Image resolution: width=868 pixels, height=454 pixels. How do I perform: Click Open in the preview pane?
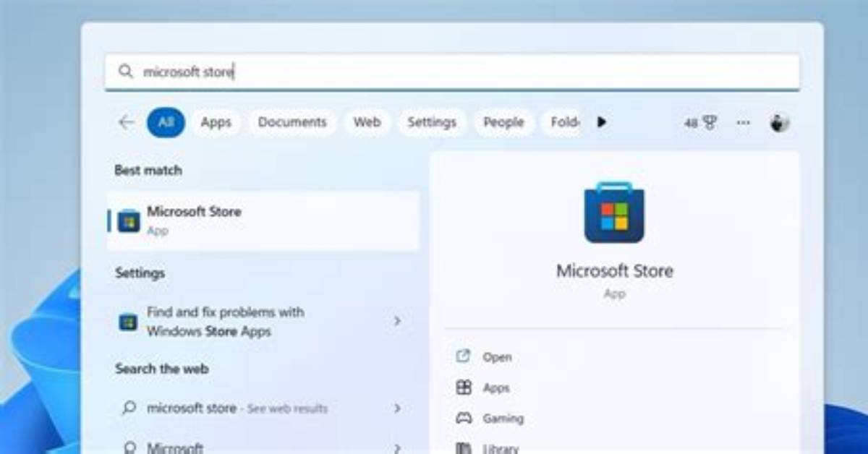tap(497, 356)
